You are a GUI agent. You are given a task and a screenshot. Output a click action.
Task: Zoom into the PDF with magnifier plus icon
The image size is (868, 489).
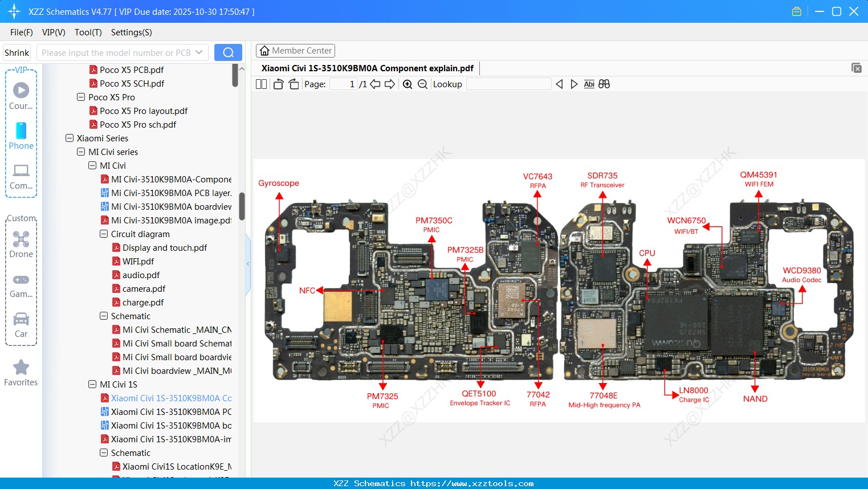[x=407, y=84]
